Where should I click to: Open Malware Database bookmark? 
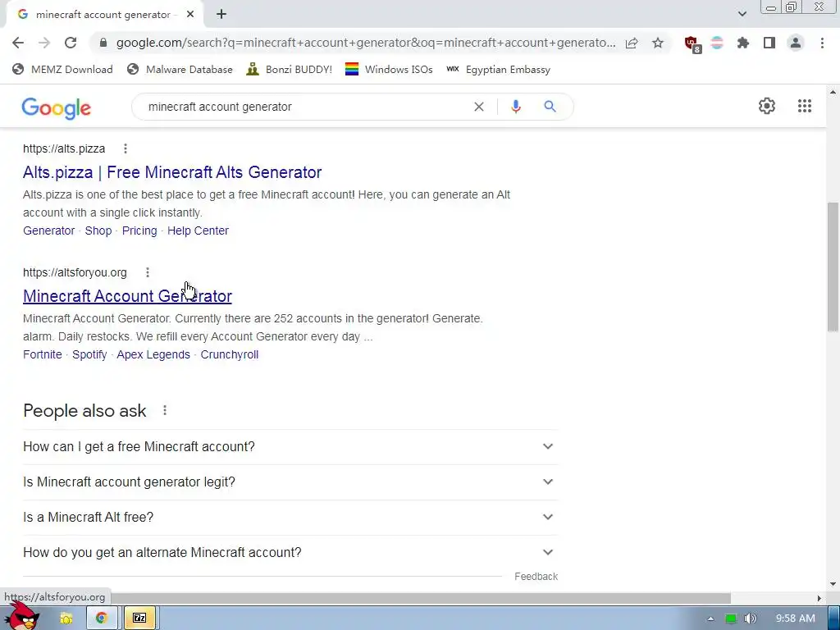180,69
